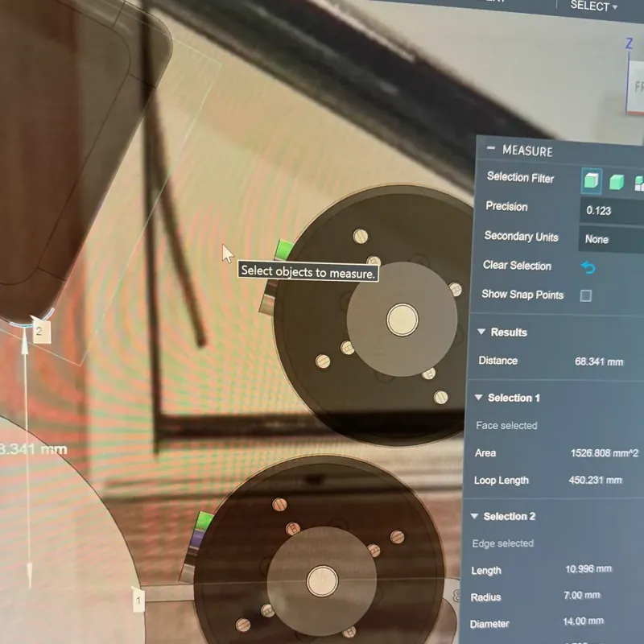This screenshot has width=644, height=644.
Task: Click the MEASURE dialog title
Action: pyautogui.click(x=527, y=151)
